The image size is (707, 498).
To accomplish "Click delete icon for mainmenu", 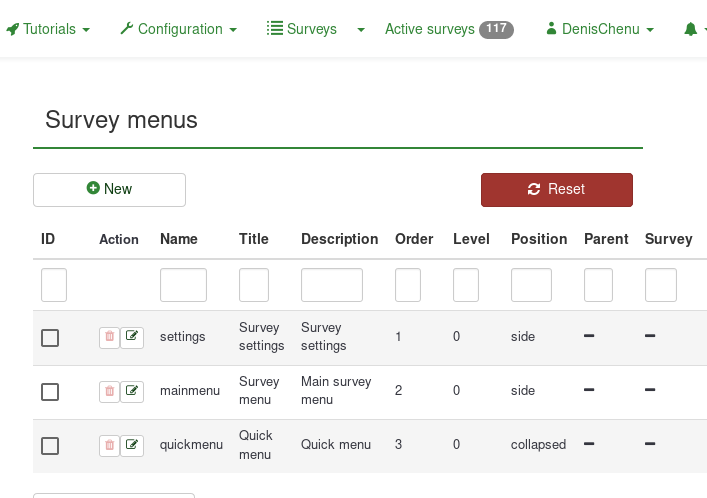I will 109,391.
